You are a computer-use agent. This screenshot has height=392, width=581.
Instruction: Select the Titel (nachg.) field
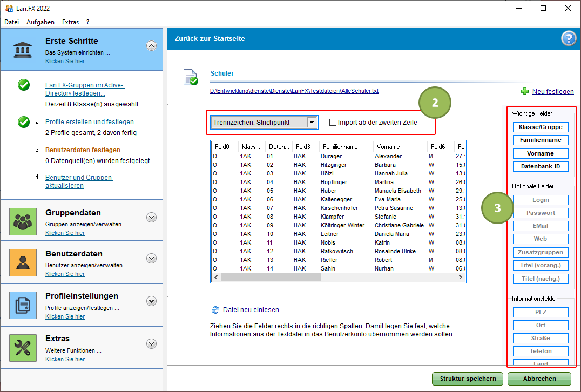click(541, 279)
